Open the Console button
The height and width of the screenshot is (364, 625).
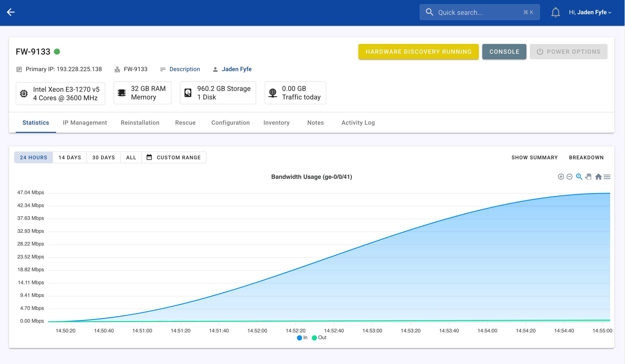pyautogui.click(x=504, y=52)
